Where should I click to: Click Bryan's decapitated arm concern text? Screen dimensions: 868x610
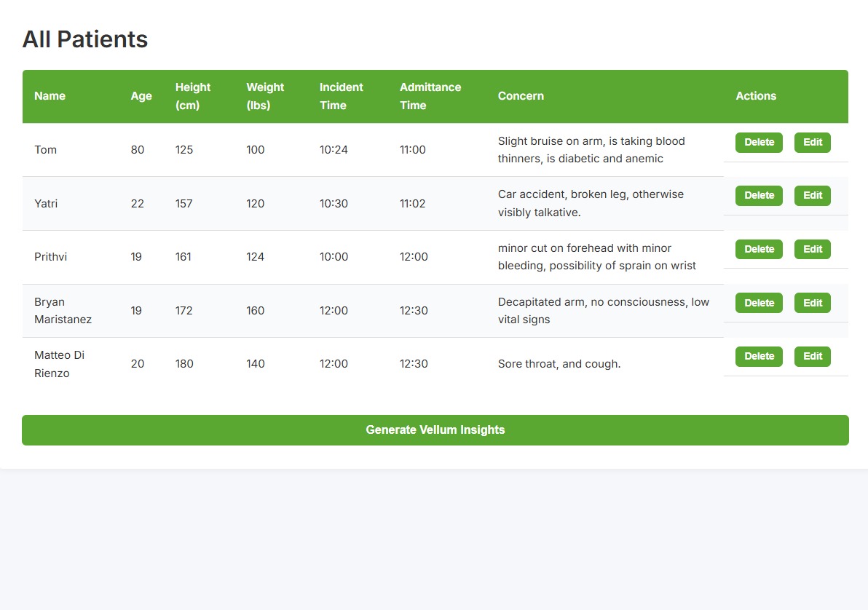604,311
